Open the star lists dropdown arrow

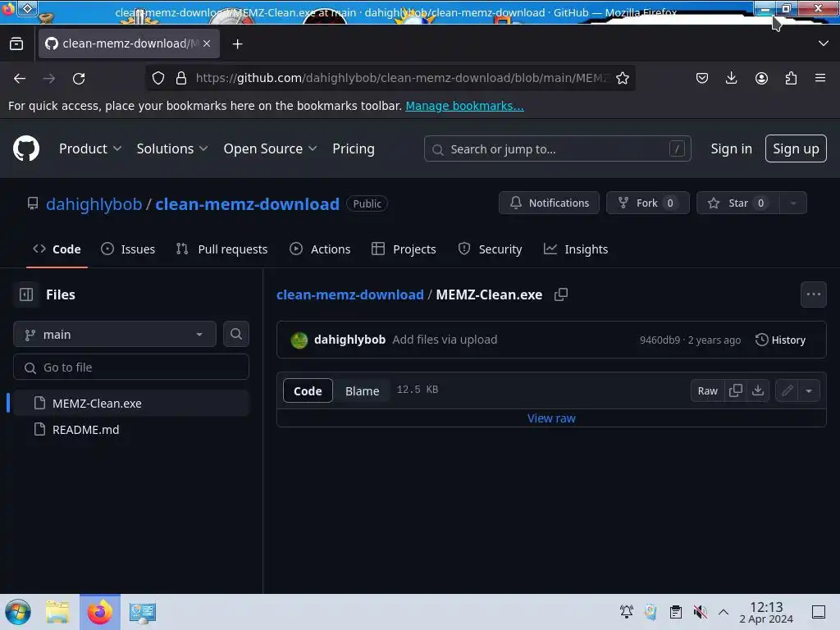[x=793, y=203]
